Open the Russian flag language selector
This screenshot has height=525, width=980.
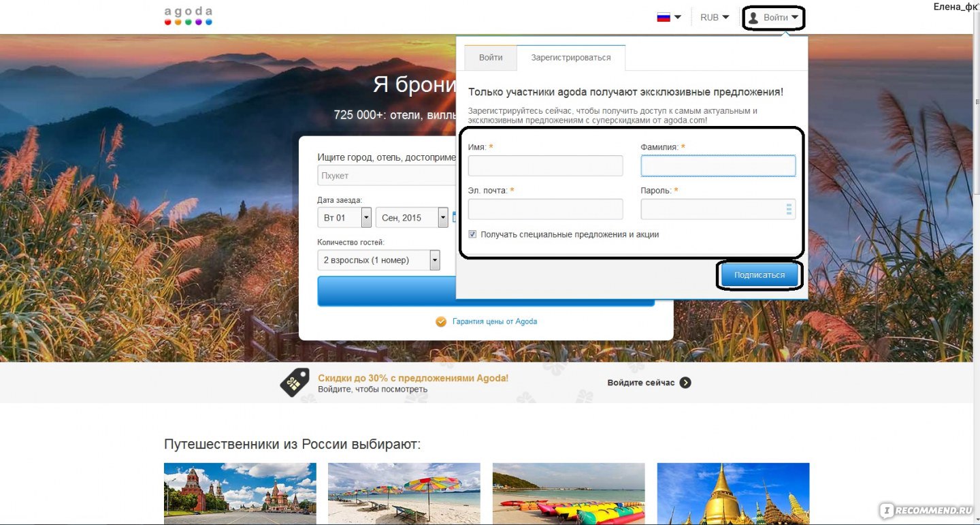click(669, 17)
